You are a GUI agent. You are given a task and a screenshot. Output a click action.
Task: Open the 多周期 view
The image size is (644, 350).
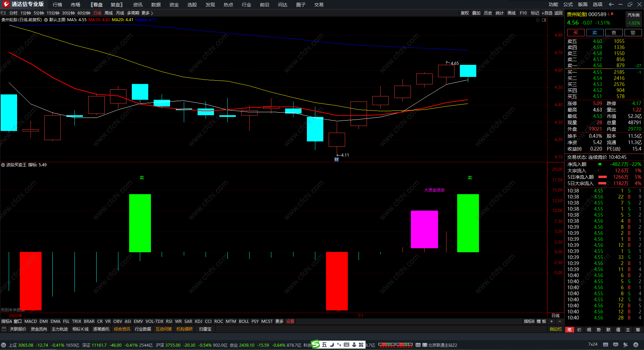pyautogui.click(x=133, y=13)
